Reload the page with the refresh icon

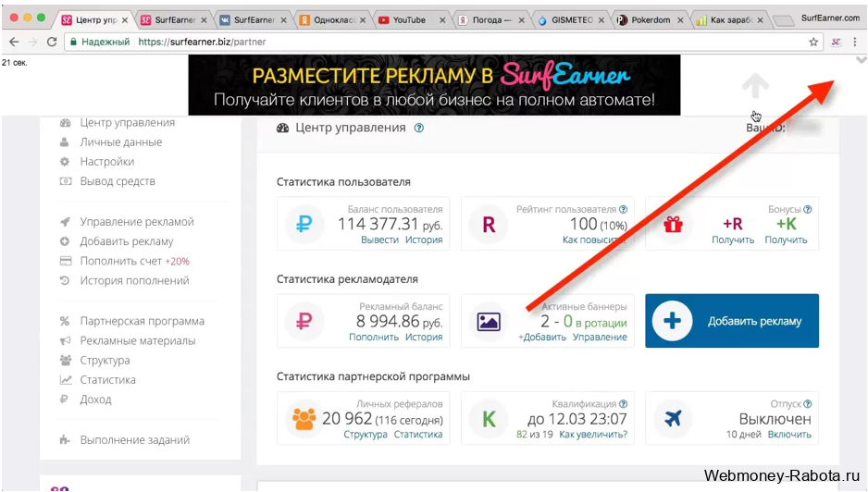[52, 42]
